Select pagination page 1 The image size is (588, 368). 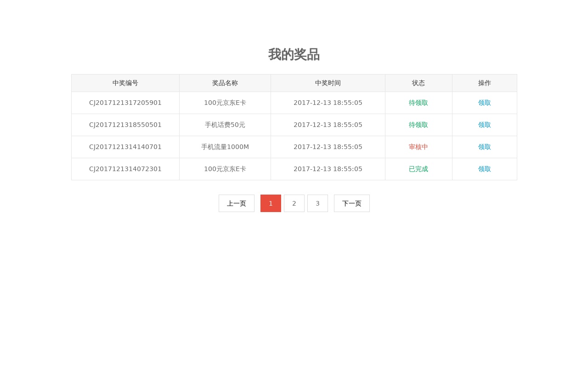click(271, 203)
